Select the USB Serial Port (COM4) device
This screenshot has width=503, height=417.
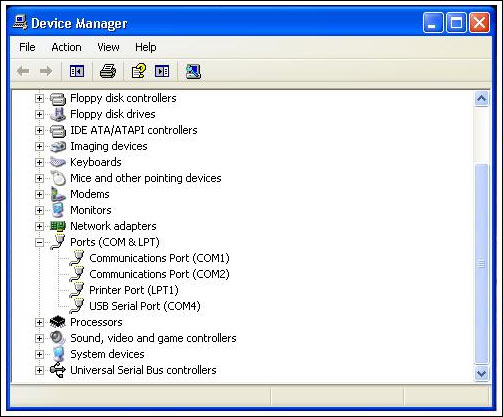(x=145, y=306)
